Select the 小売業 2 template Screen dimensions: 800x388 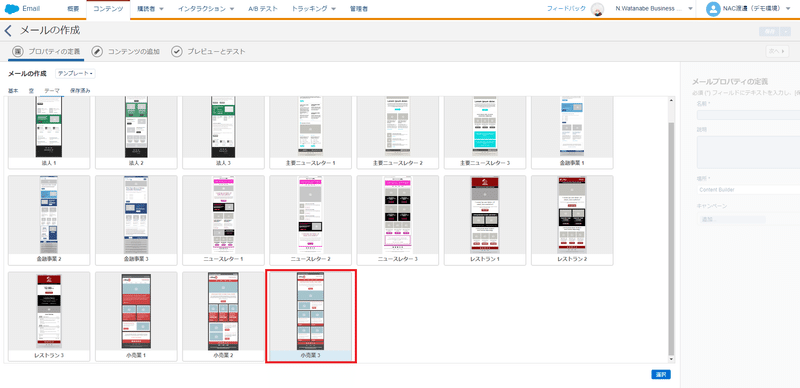[x=223, y=317]
